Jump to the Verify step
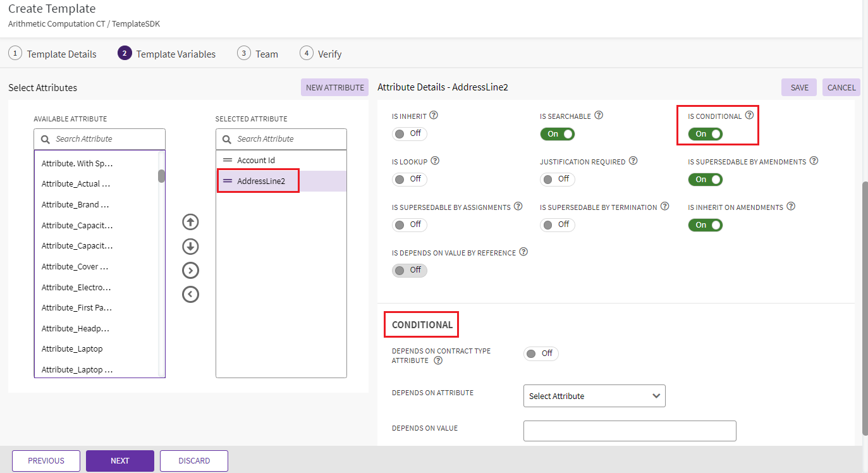This screenshot has width=868, height=473. 321,54
